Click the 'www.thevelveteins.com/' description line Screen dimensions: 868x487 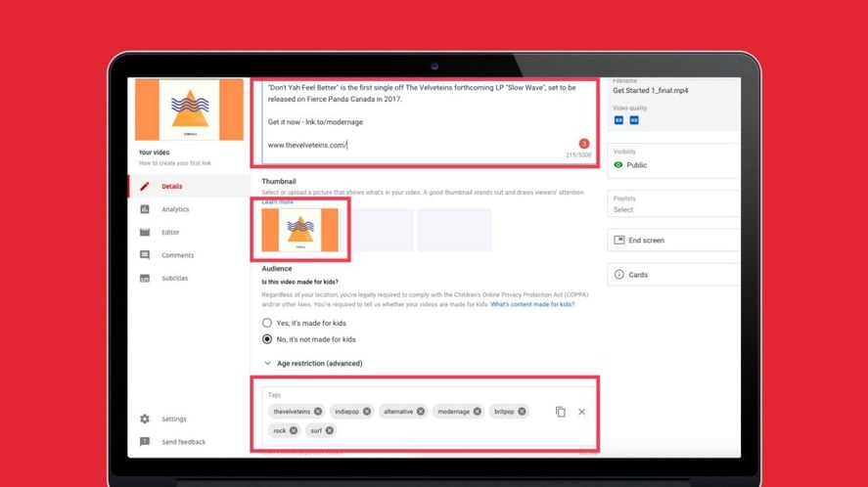coord(307,145)
